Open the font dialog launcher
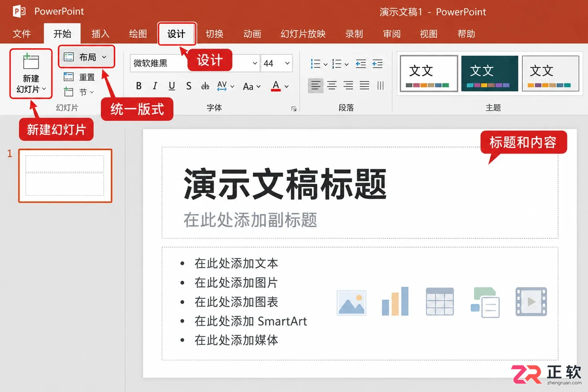 pyautogui.click(x=294, y=109)
